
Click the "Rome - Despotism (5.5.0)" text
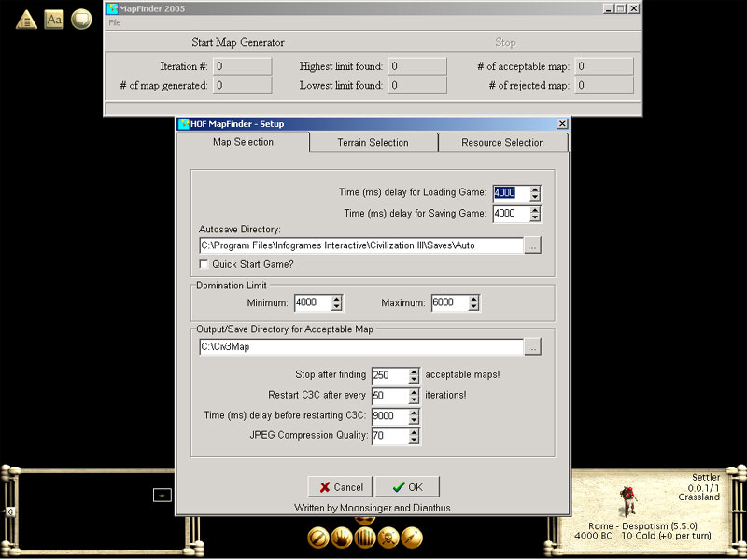(x=642, y=526)
